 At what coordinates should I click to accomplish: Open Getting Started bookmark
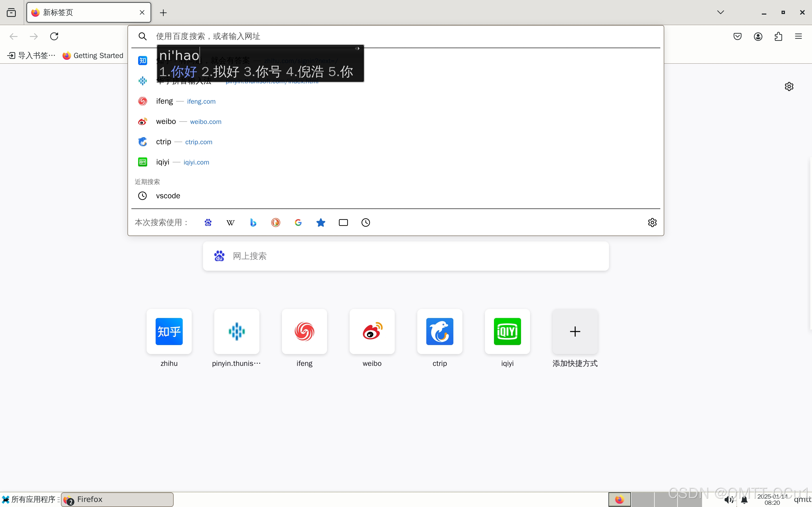point(93,56)
